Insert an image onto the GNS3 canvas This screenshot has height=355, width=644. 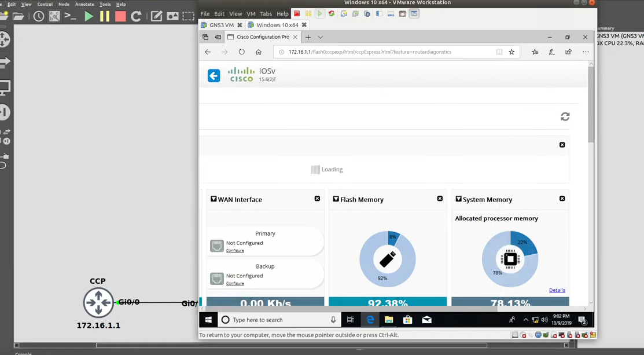tap(171, 16)
